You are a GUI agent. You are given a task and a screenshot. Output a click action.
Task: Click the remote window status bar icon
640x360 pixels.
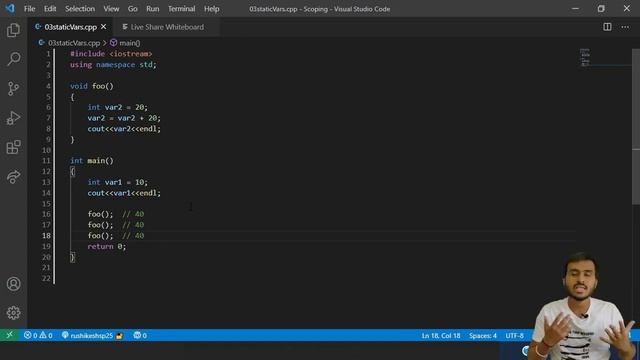click(9, 335)
